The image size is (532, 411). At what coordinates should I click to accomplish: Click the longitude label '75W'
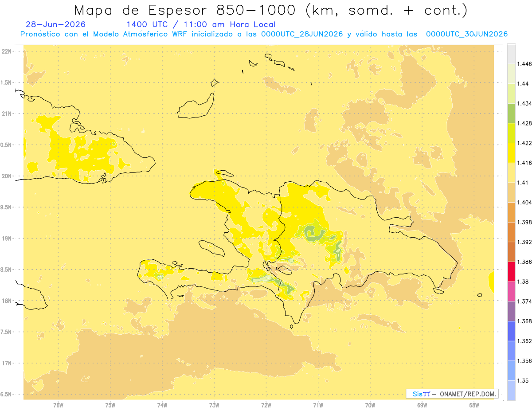(110, 405)
